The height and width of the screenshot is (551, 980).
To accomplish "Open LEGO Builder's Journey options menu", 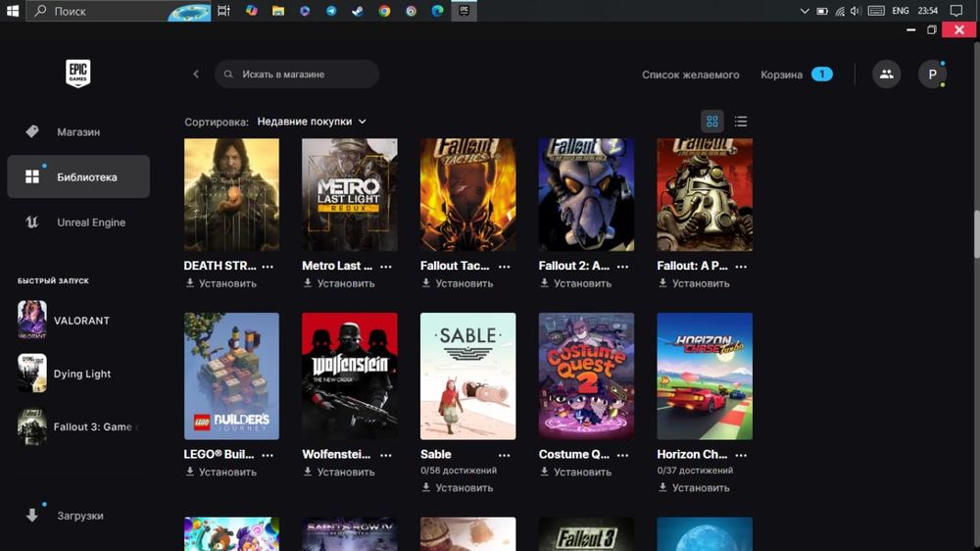I will [268, 455].
